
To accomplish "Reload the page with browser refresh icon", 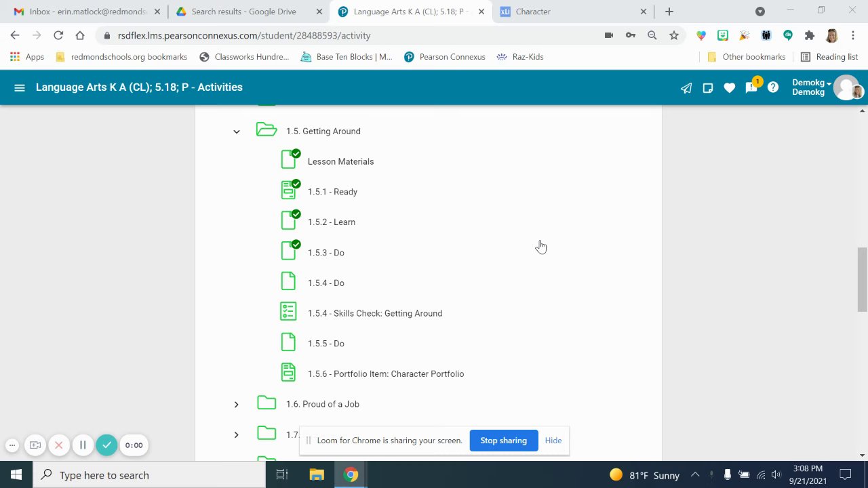I will click(58, 35).
